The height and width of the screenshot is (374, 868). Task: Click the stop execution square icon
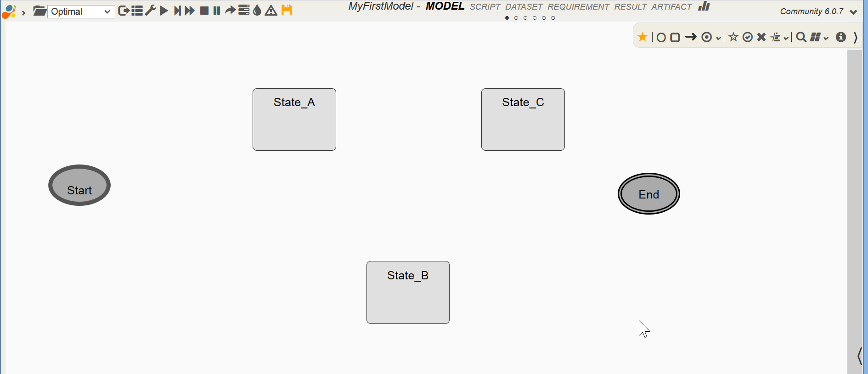click(204, 11)
